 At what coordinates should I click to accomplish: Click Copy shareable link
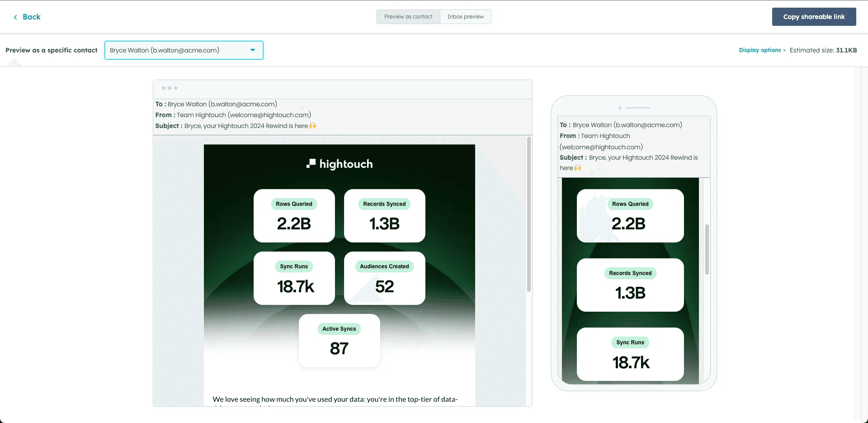(814, 17)
